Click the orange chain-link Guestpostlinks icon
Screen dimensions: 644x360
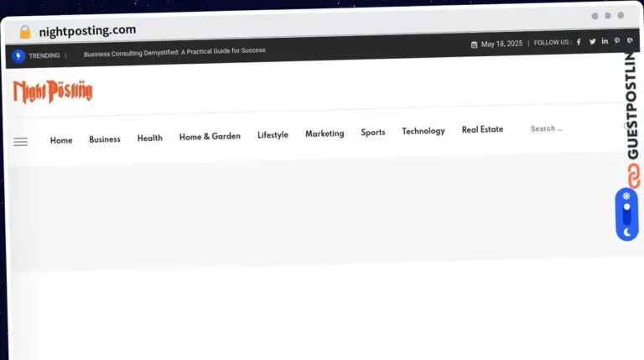pyautogui.click(x=634, y=175)
